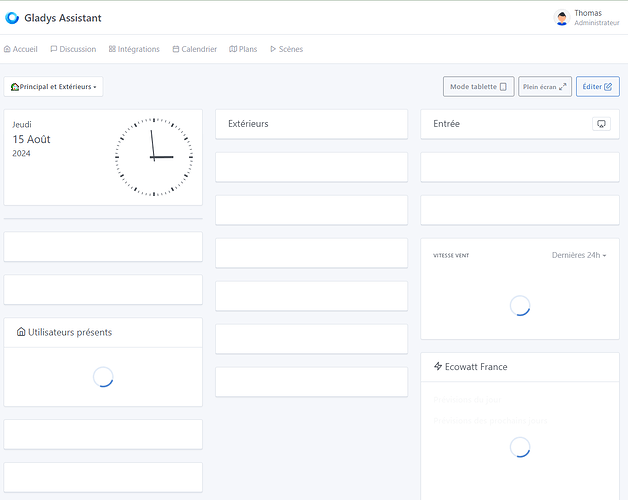Expand the Dernières 24h time range dropdown
This screenshot has width=628, height=500.
pos(579,255)
